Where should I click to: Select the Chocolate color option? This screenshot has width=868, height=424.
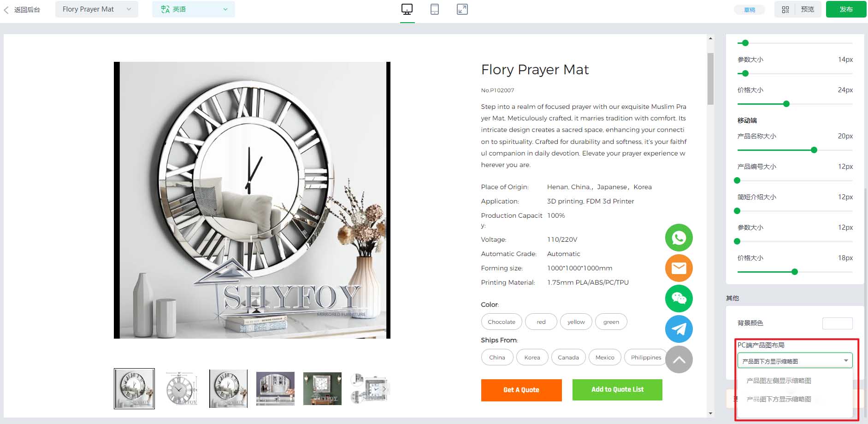pyautogui.click(x=502, y=322)
